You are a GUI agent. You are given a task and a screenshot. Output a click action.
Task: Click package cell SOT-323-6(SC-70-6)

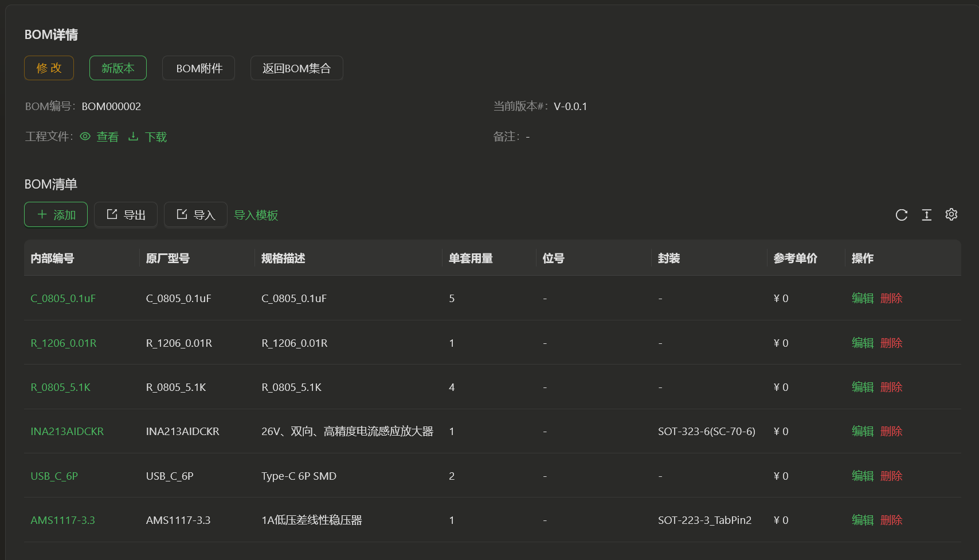(x=707, y=431)
